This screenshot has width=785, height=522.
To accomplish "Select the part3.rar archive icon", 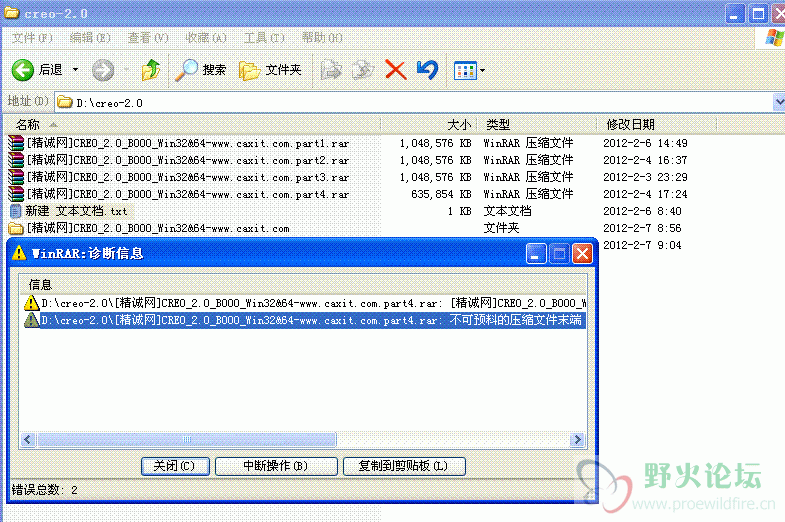I will coord(16,177).
